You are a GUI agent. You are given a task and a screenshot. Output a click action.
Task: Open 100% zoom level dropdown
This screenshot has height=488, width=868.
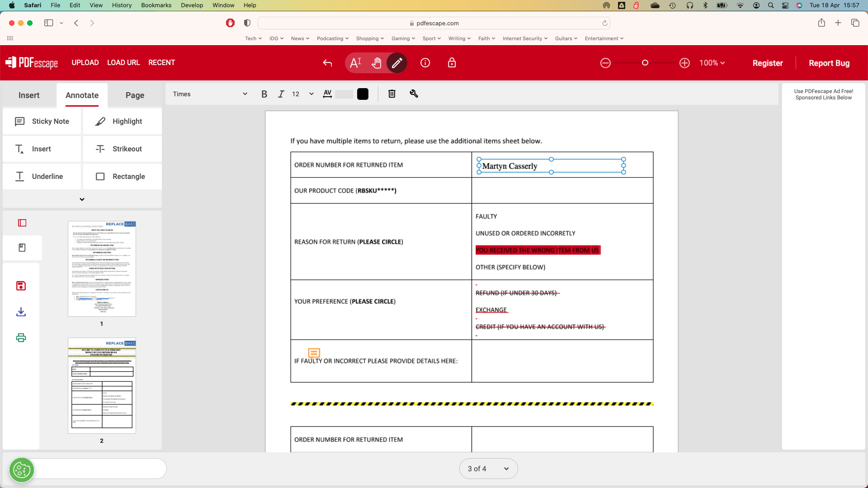coord(712,63)
